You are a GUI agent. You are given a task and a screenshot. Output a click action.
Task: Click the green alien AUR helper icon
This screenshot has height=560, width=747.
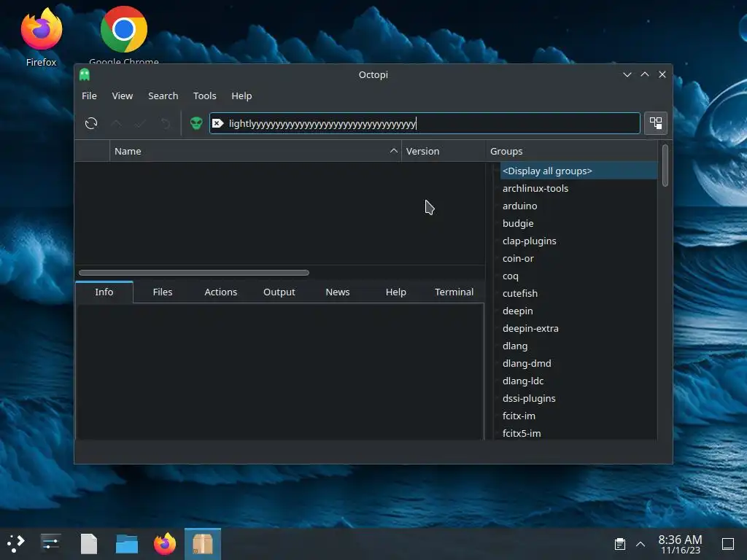[x=196, y=123]
